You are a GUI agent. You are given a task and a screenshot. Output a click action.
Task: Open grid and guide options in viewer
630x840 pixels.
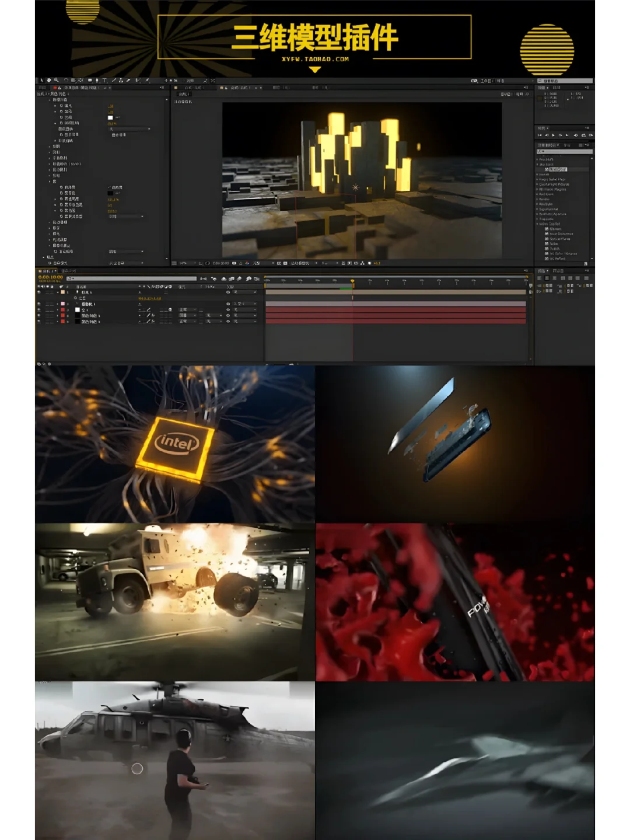coord(200,263)
